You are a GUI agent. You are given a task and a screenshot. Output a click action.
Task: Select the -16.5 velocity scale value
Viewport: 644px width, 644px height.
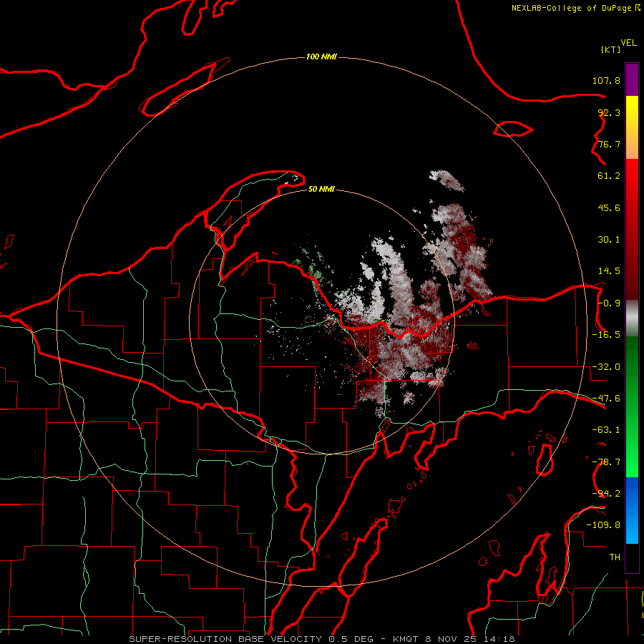pyautogui.click(x=606, y=335)
